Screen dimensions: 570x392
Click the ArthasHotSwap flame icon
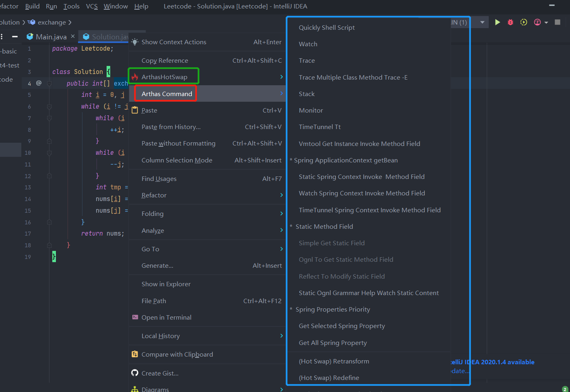click(135, 77)
